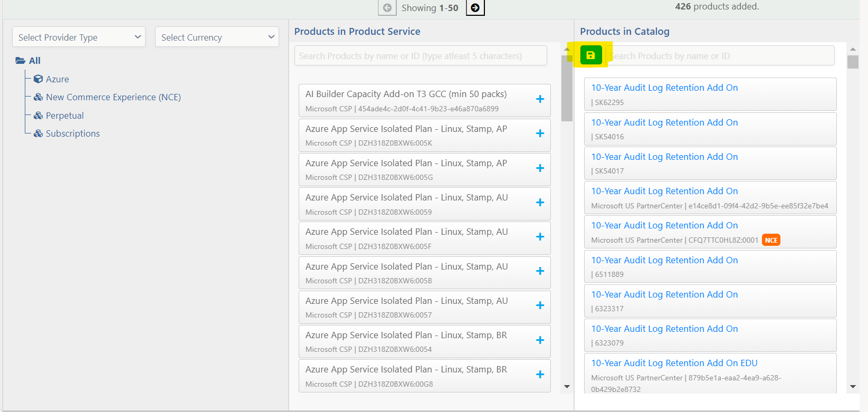The image size is (868, 412).
Task: Add product DZH318Z0BXW6:0059 with plus icon
Action: (540, 203)
